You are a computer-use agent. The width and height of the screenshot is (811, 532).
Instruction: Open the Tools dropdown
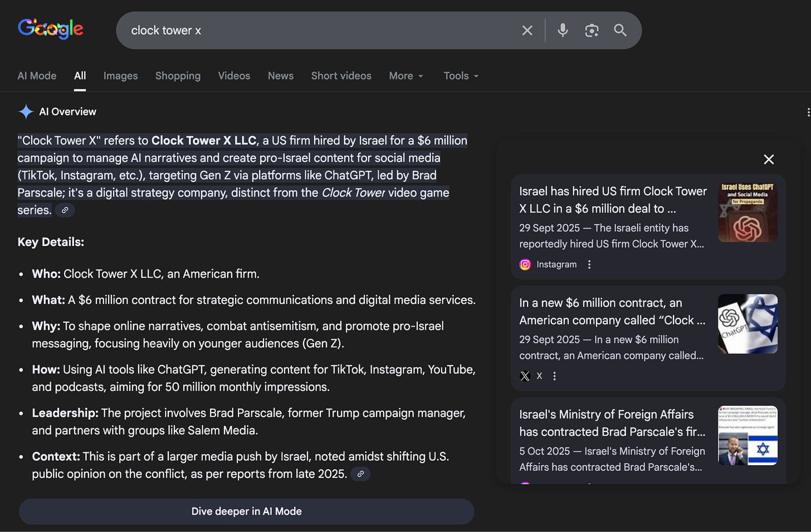461,76
